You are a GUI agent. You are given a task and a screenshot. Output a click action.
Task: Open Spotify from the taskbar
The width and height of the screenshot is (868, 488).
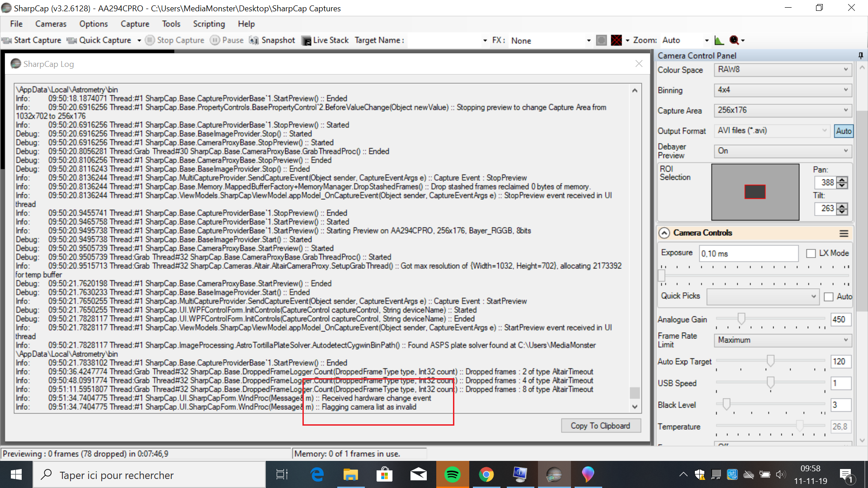coord(453,474)
